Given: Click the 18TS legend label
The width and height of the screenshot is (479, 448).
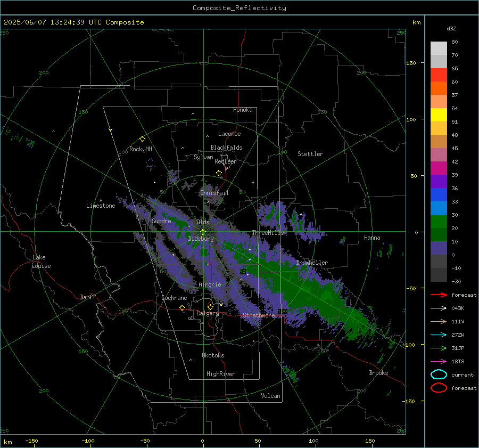Looking at the screenshot, I should [458, 362].
